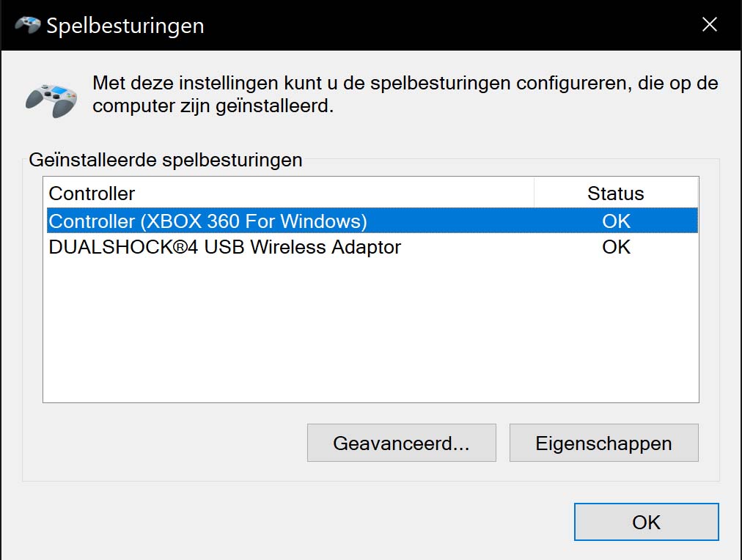Click empty group area left of Geavanceerd
Screen dimensions: 742x560
pos(166,443)
